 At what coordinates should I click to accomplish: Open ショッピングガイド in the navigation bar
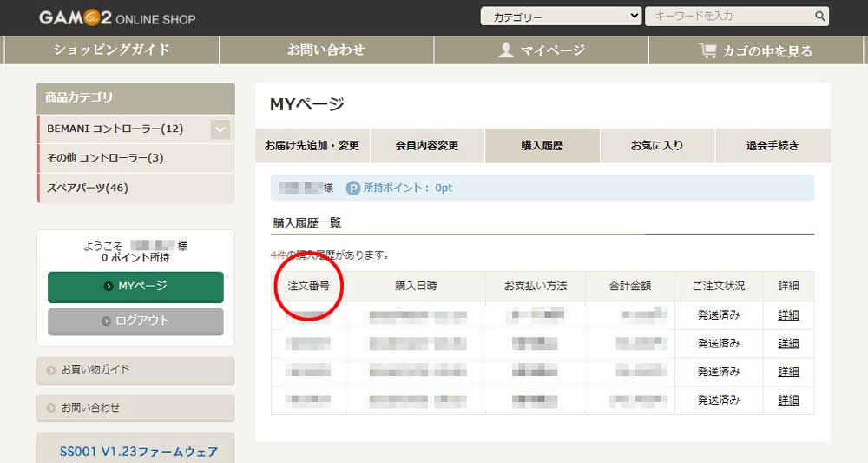pyautogui.click(x=111, y=50)
